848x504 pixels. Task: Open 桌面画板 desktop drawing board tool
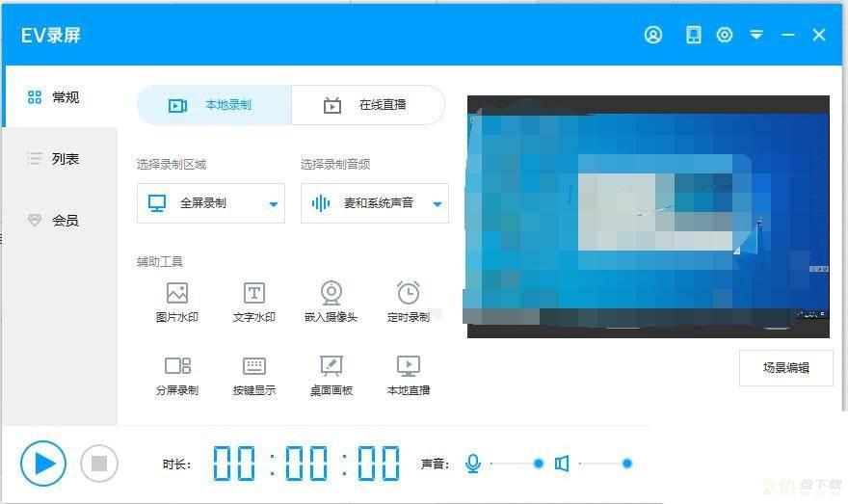pyautogui.click(x=331, y=375)
